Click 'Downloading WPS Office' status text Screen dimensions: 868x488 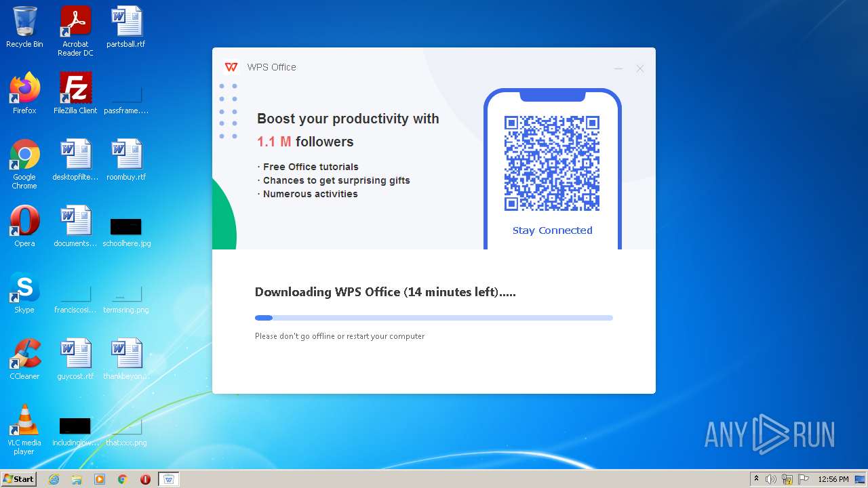[x=385, y=292]
